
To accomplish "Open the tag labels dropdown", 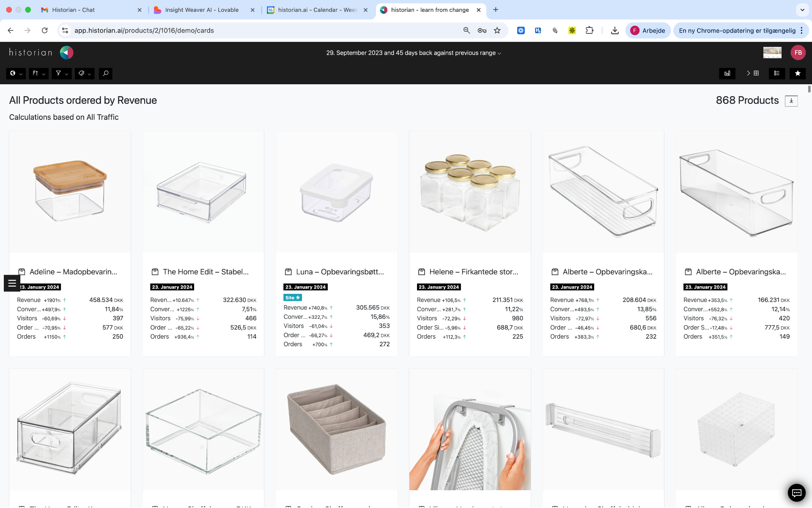I will pos(84,74).
